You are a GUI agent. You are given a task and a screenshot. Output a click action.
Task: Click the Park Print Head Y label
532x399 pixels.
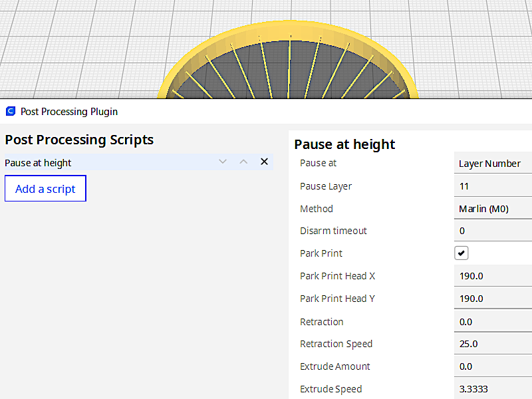337,299
